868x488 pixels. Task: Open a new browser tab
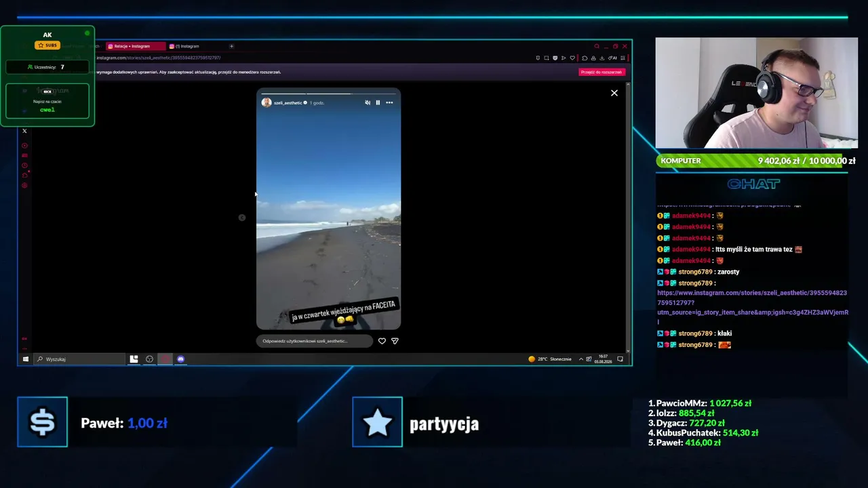(231, 46)
